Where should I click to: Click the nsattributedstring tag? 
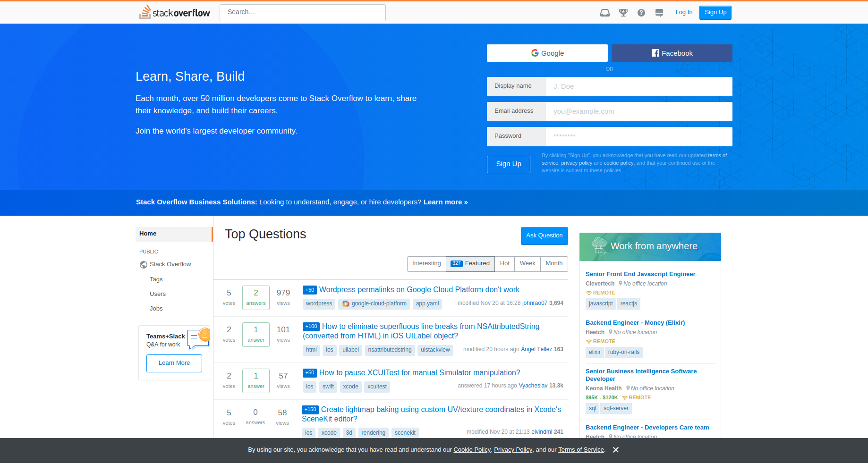pos(390,350)
